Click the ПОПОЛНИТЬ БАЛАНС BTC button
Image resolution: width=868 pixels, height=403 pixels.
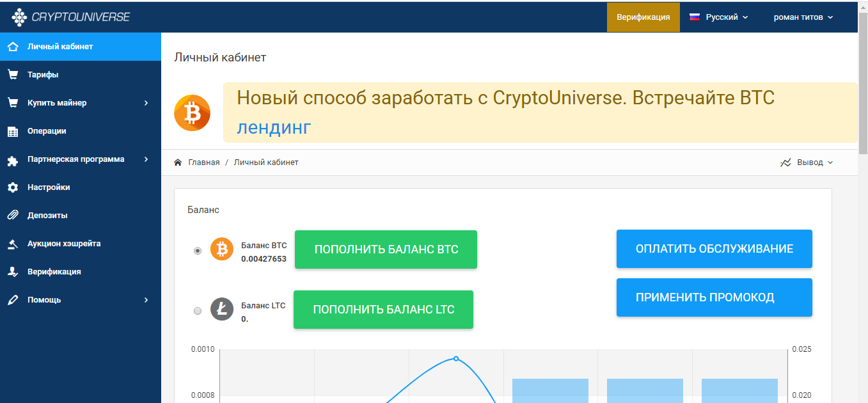point(386,249)
